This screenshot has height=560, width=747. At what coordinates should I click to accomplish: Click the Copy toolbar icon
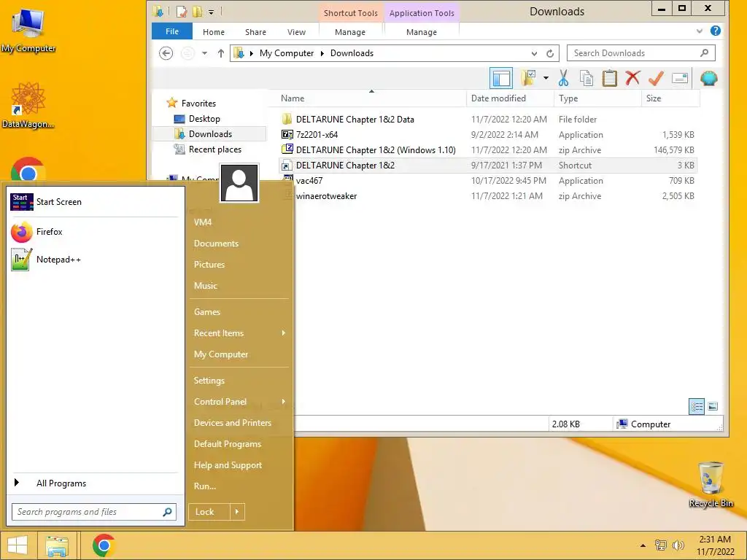pos(587,78)
